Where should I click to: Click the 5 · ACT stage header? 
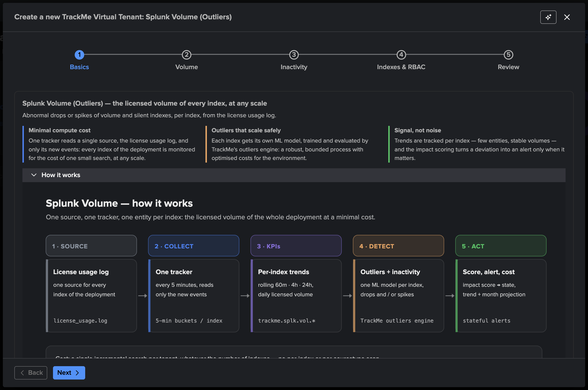click(501, 246)
